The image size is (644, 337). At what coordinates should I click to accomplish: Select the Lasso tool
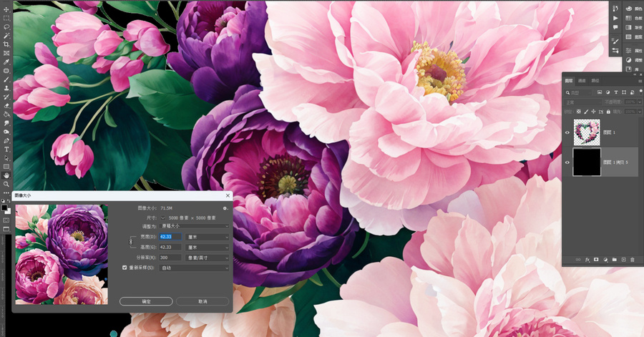coord(6,26)
